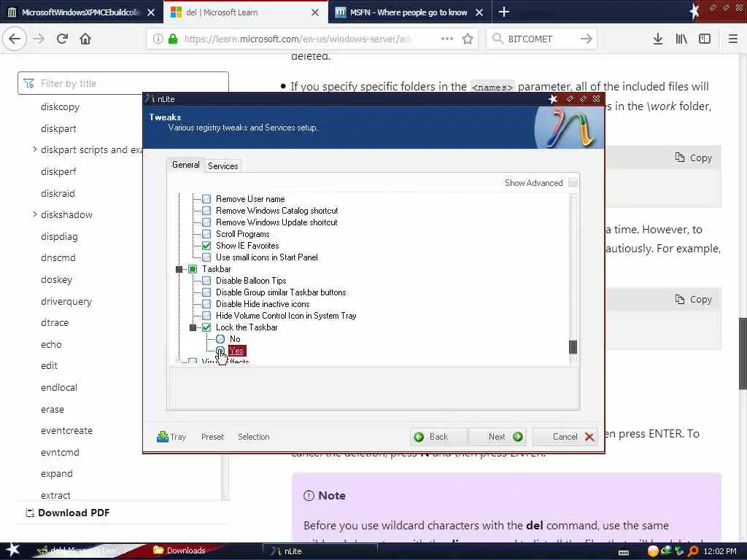Image resolution: width=747 pixels, height=560 pixels.
Task: Select the No radio under Lock the Taskbar
Action: pyautogui.click(x=220, y=338)
